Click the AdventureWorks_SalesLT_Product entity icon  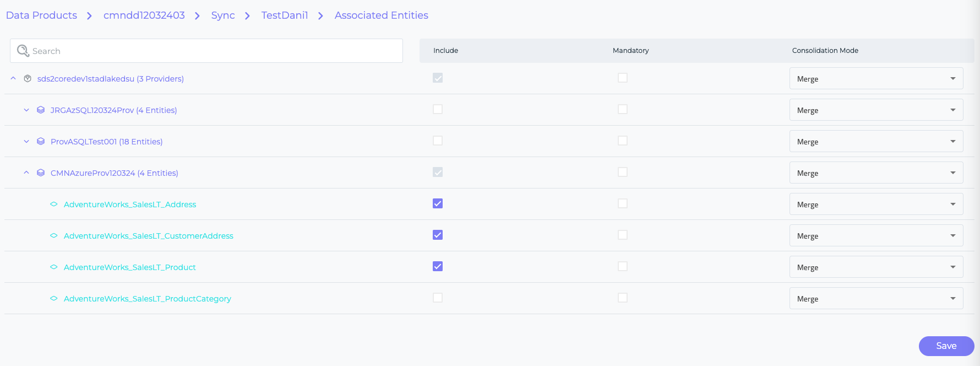click(54, 267)
